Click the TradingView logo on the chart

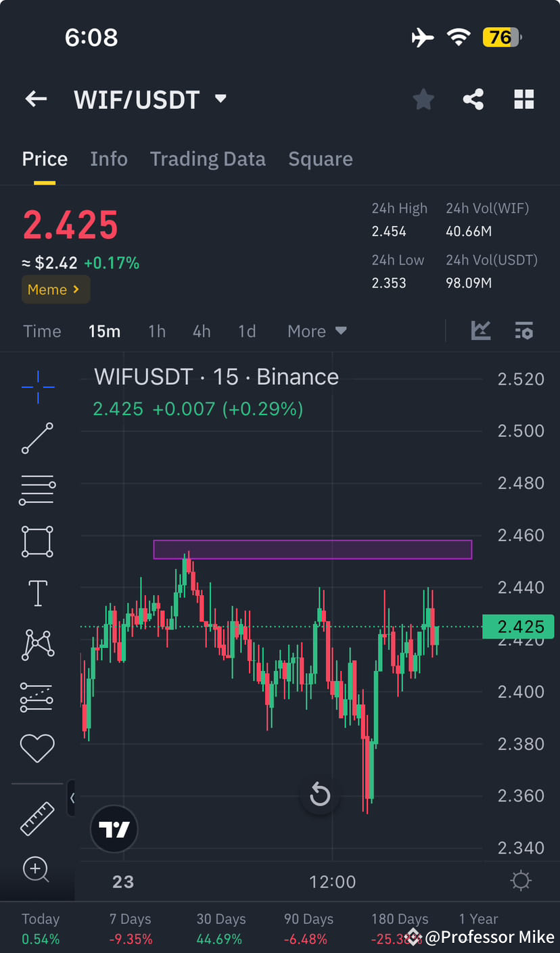(x=114, y=829)
